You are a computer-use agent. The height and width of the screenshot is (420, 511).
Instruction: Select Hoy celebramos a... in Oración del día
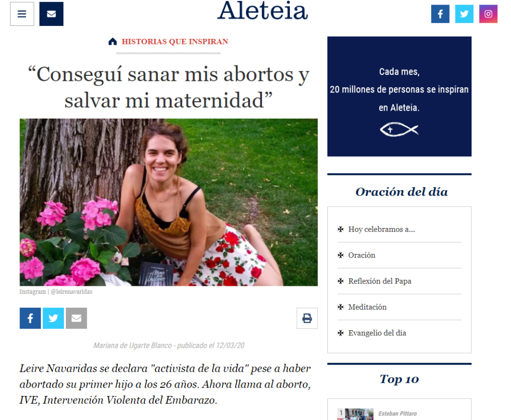tap(381, 229)
